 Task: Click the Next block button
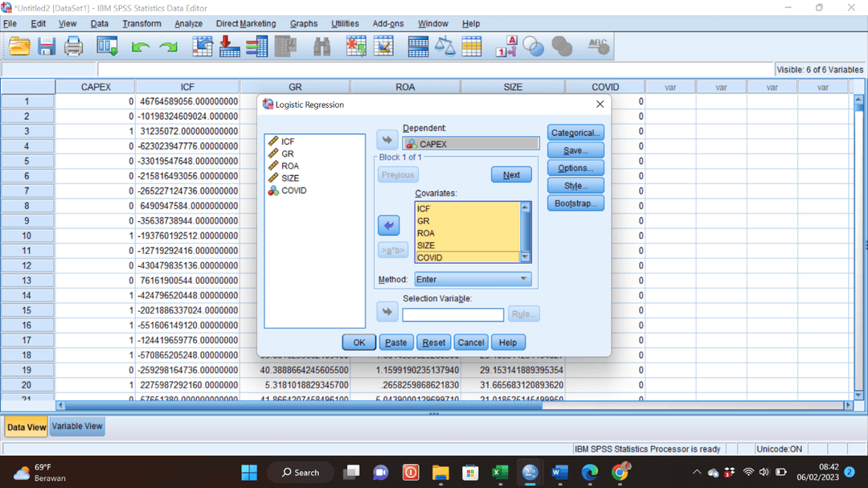click(511, 175)
